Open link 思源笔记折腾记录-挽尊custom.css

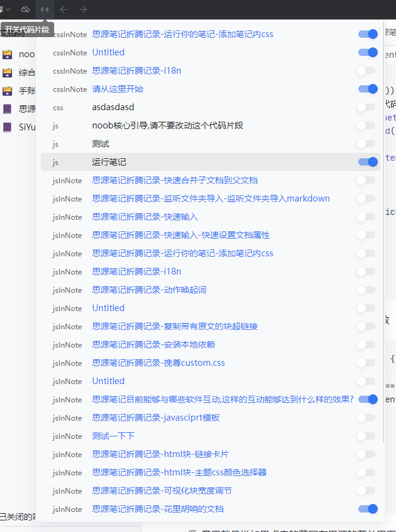tap(158, 363)
